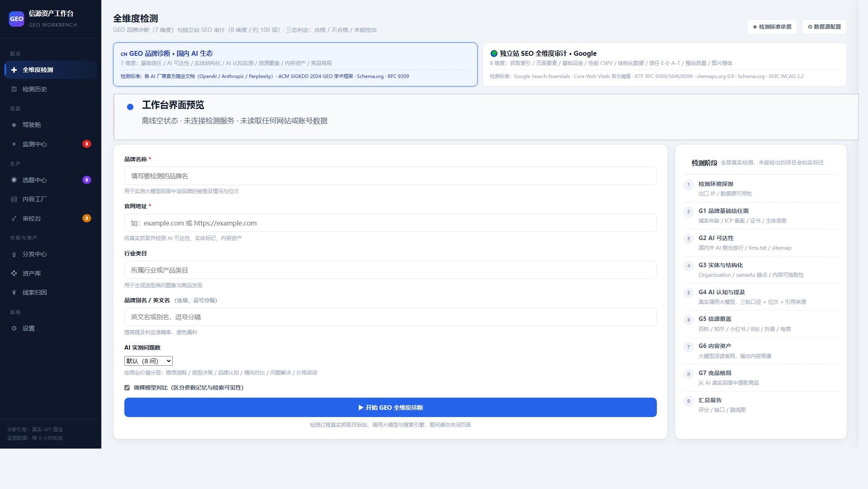This screenshot has height=489, width=868.
Task: Click step 2 circle in 检测阶段
Action: (689, 212)
